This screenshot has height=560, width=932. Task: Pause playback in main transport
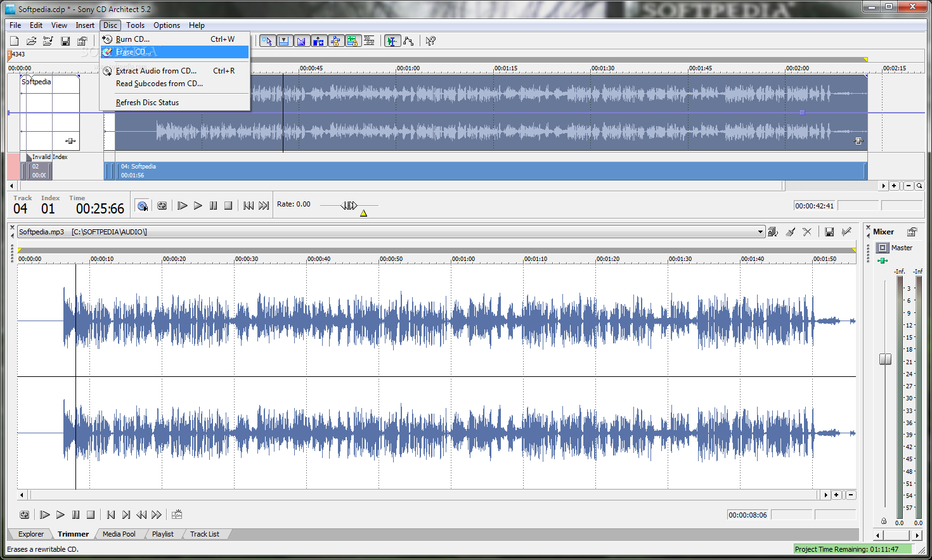point(213,206)
